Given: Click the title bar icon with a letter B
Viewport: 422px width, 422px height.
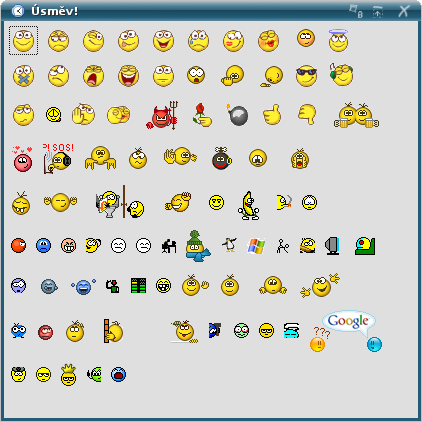Looking at the screenshot, I should tap(356, 11).
